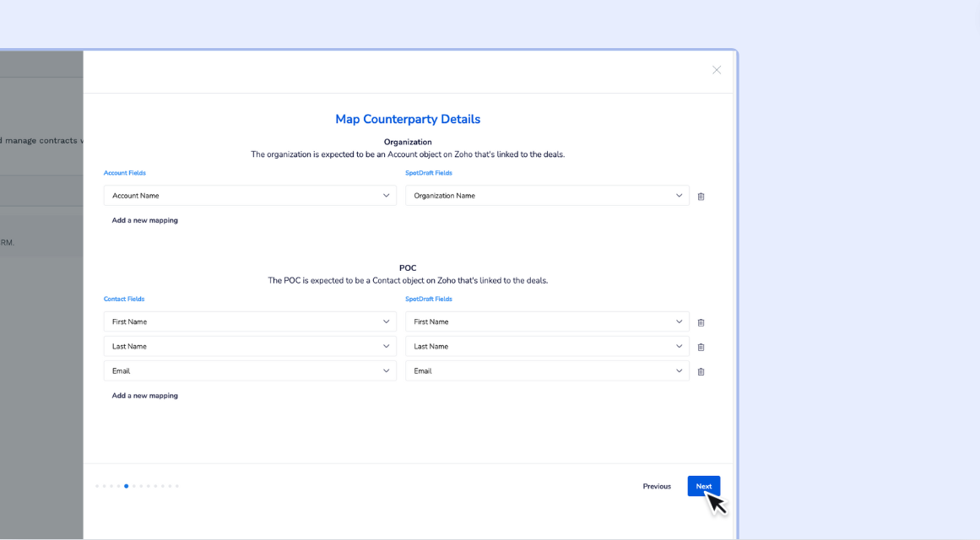Open the SpotDraft Fields Last Name dropdown
The image size is (980, 540).
(547, 346)
